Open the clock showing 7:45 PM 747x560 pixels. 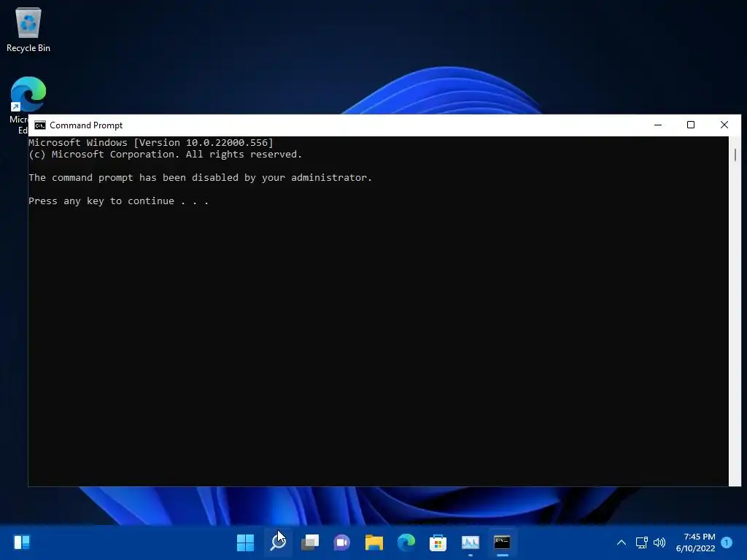tap(695, 542)
